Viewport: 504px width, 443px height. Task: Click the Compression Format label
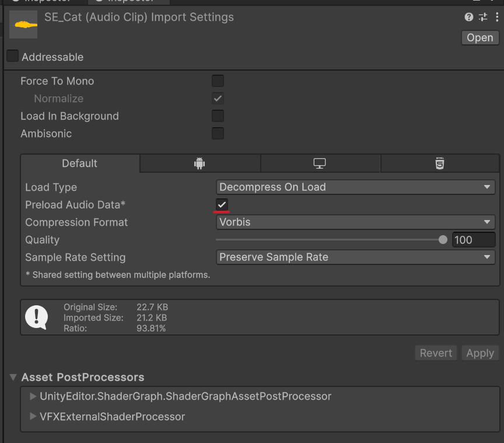click(x=76, y=222)
